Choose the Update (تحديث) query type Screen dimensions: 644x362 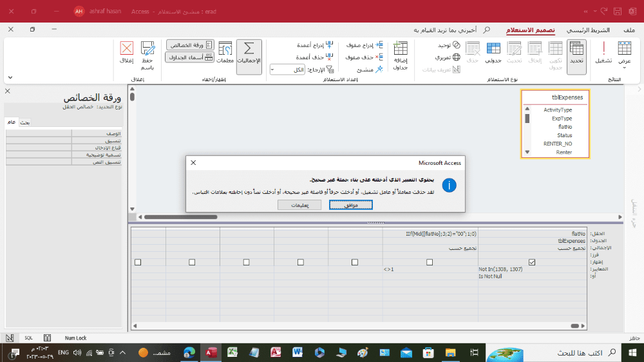pyautogui.click(x=514, y=52)
